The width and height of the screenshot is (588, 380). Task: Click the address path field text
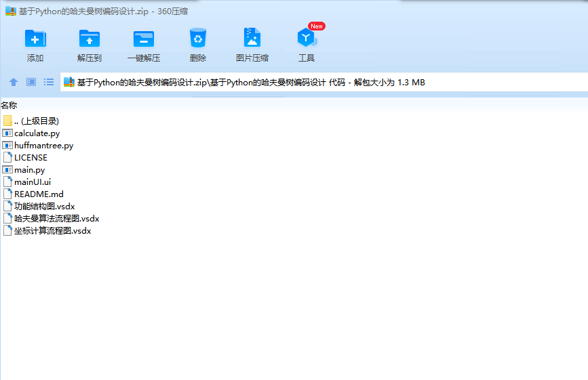pos(251,83)
